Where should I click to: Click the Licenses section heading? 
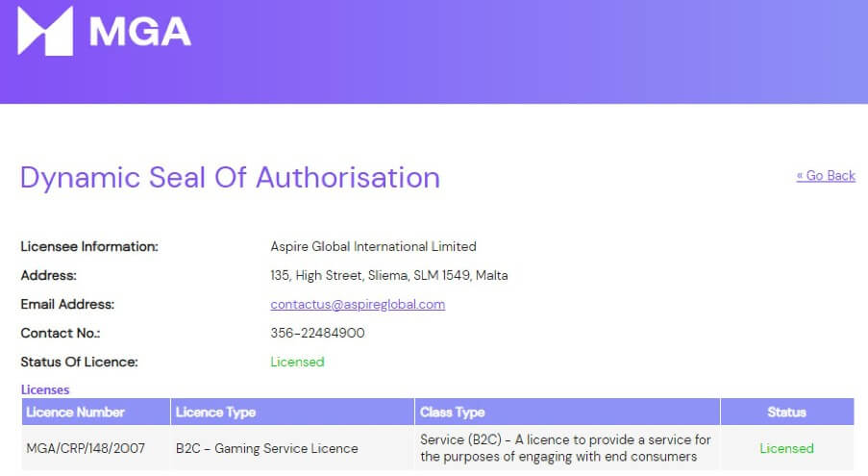click(x=45, y=389)
